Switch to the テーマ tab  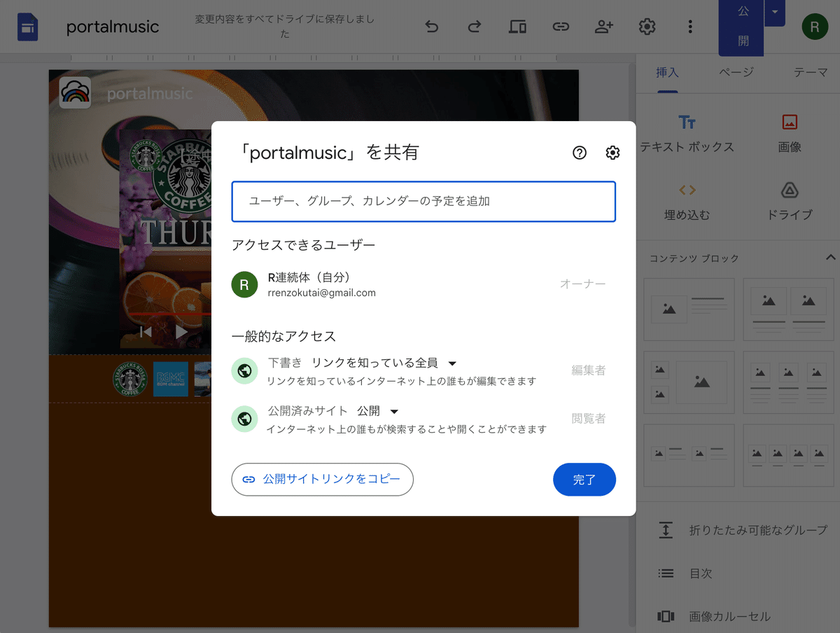pyautogui.click(x=811, y=73)
